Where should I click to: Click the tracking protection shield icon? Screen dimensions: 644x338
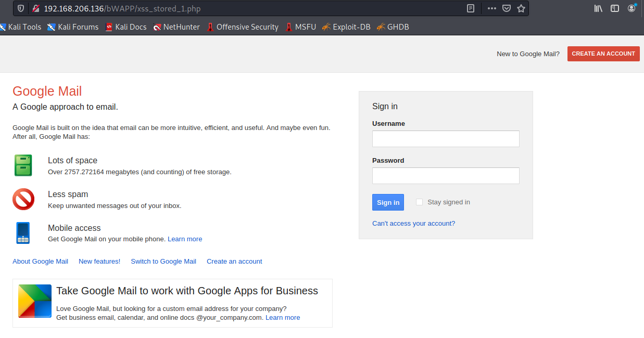[x=20, y=8]
